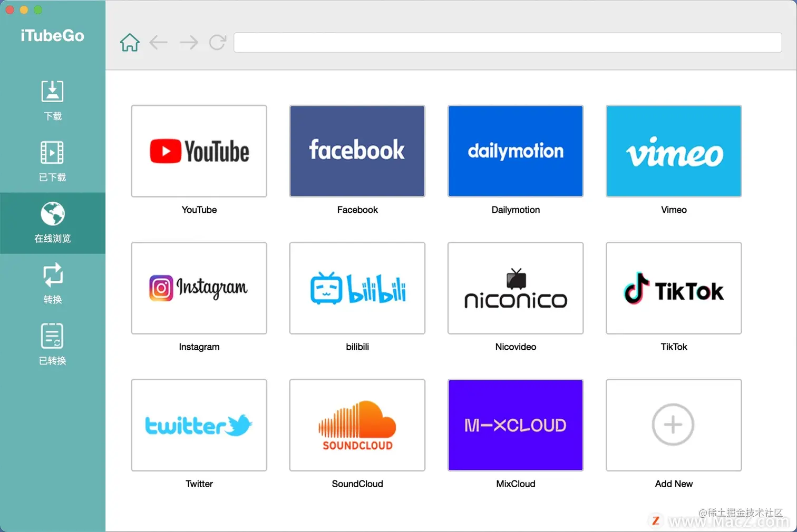The width and height of the screenshot is (797, 532).
Task: Click the URL address input field
Action: click(x=508, y=43)
